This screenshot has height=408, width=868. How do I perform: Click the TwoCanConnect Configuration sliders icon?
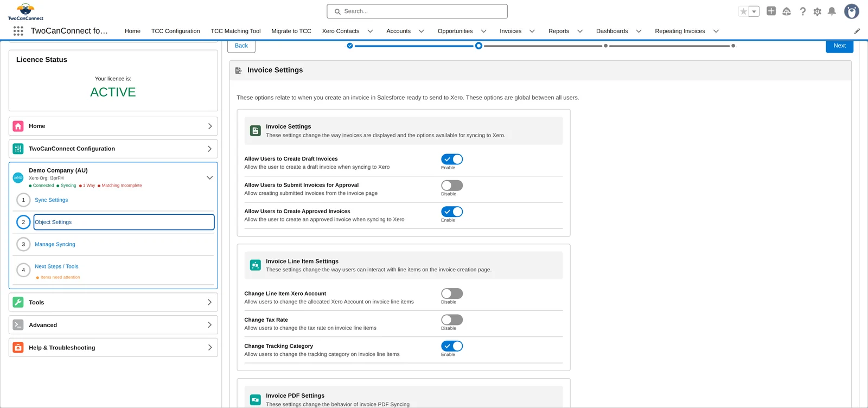[18, 149]
